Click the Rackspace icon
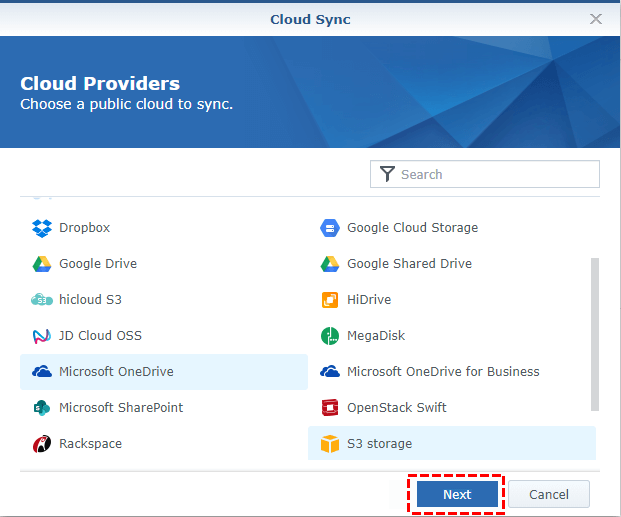 click(42, 444)
